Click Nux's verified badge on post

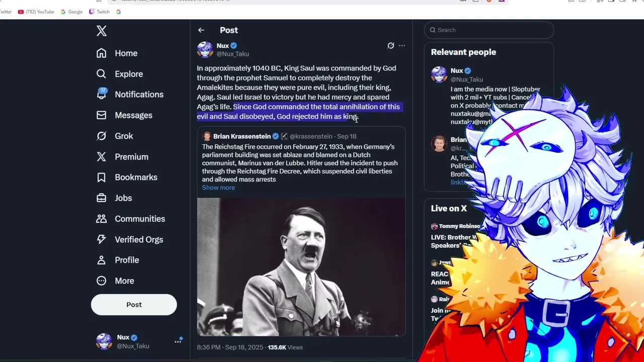[234, 46]
